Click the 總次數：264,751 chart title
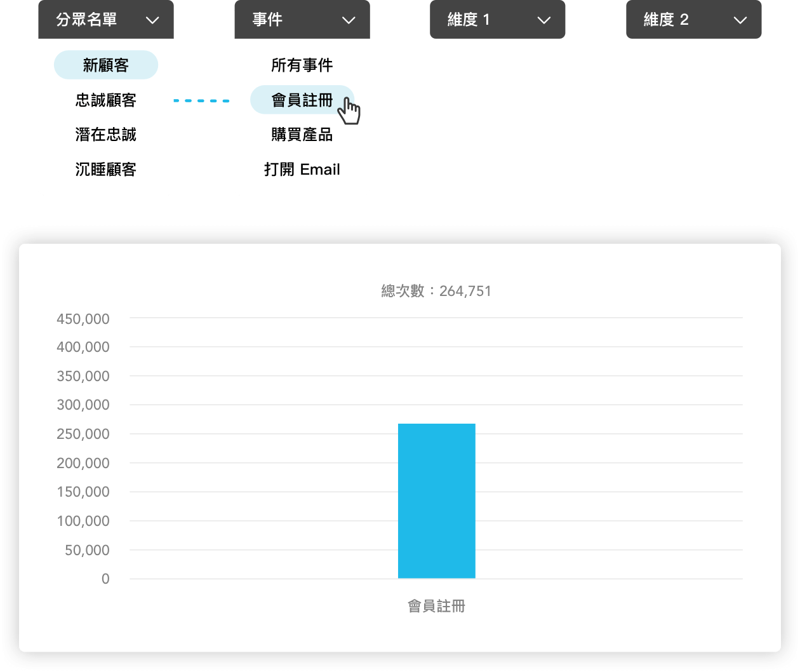The image size is (800, 672). 436,292
